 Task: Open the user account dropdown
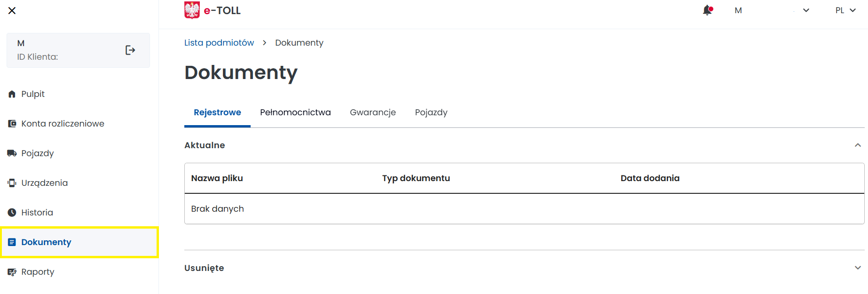(805, 10)
